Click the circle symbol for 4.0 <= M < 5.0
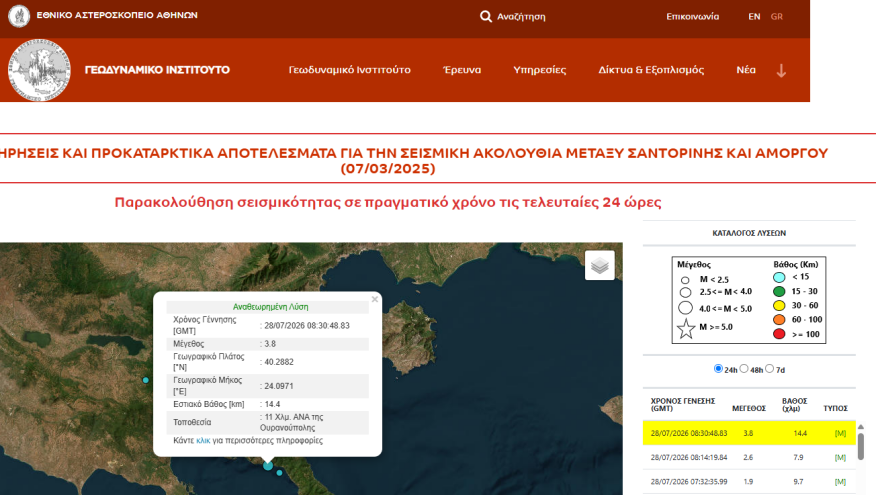The height and width of the screenshot is (495, 880). coord(685,308)
